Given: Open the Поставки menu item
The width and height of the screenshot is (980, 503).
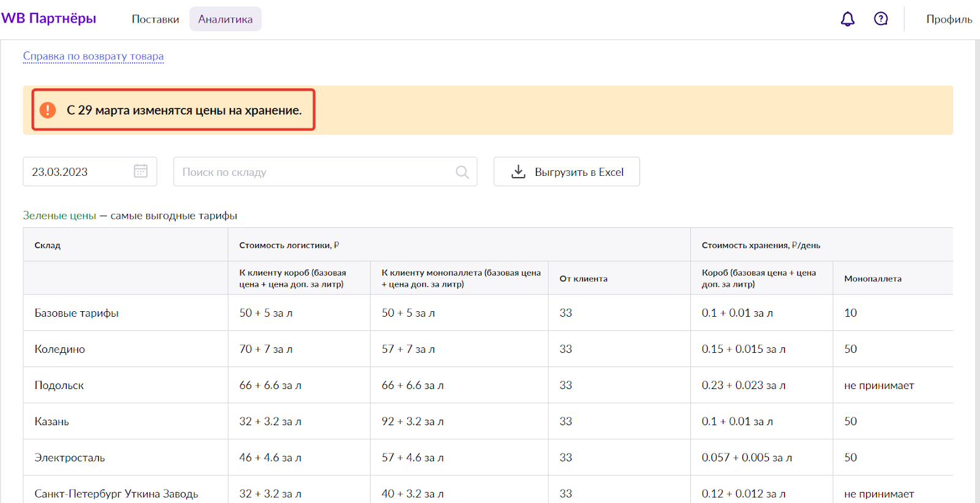Looking at the screenshot, I should [156, 19].
